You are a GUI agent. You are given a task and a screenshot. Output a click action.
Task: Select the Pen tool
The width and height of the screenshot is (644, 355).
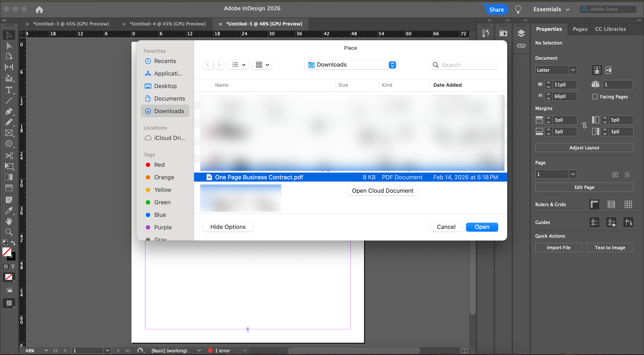click(9, 112)
